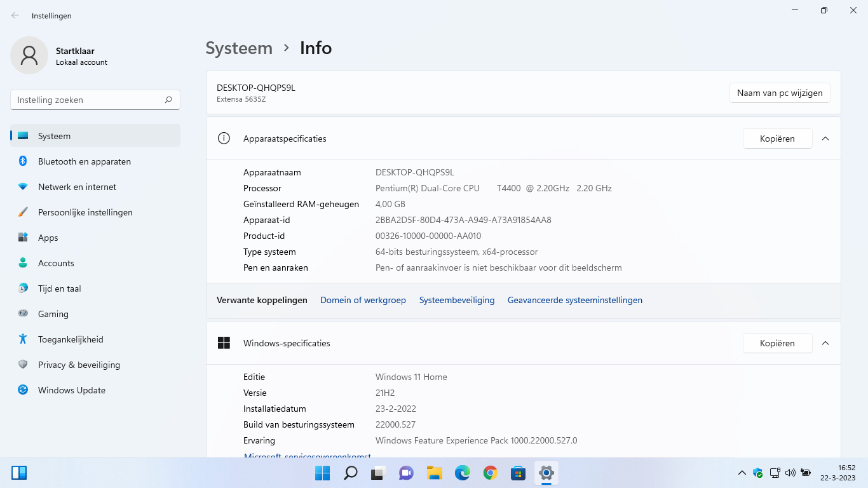Click the 21H2 version value
This screenshot has width=868, height=488.
pyautogui.click(x=385, y=393)
